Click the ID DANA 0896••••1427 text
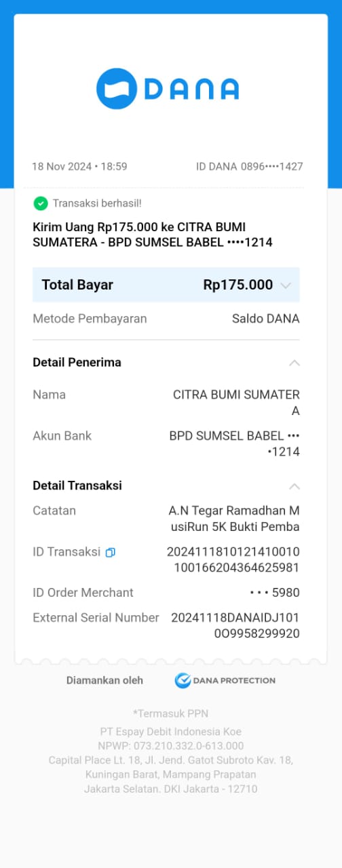 point(250,166)
